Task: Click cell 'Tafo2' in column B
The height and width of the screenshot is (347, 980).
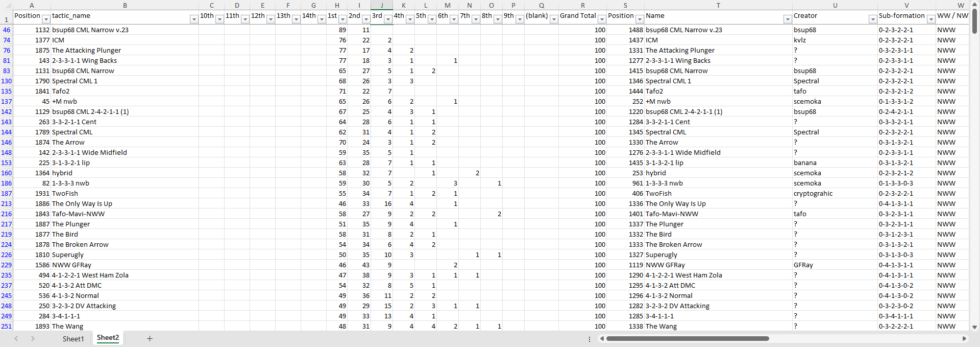Action: [x=125, y=91]
